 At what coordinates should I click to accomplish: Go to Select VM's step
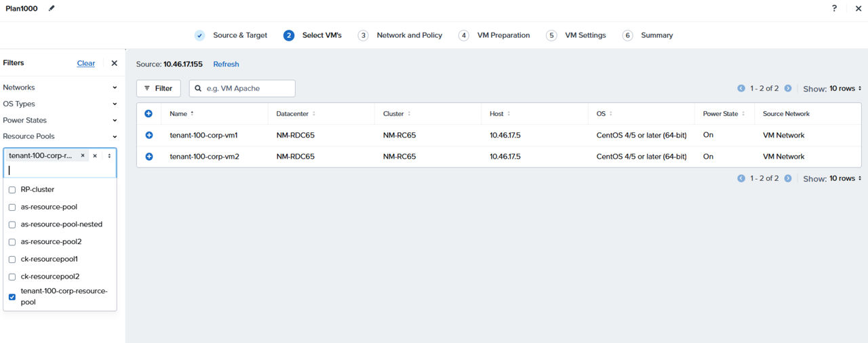pos(313,35)
